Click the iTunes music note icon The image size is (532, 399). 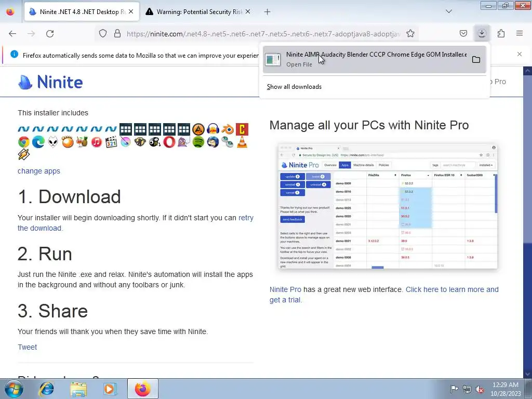(x=96, y=142)
